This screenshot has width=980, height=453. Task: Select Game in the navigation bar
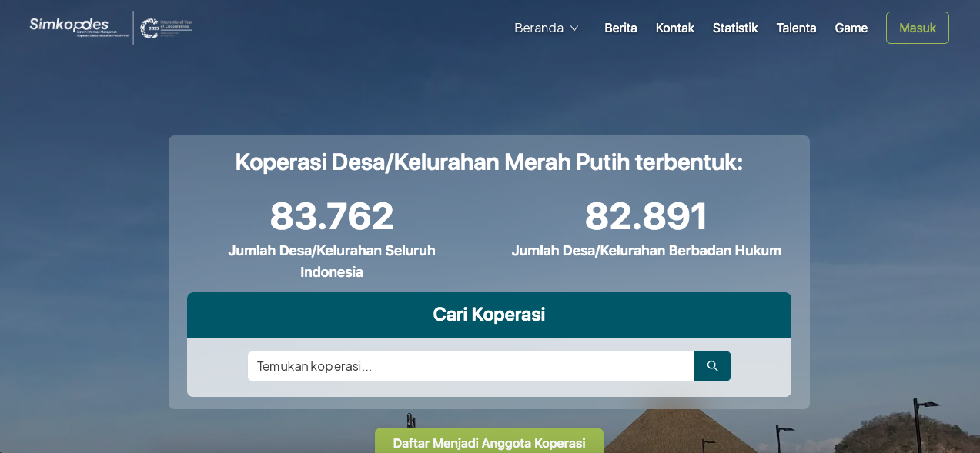click(851, 28)
